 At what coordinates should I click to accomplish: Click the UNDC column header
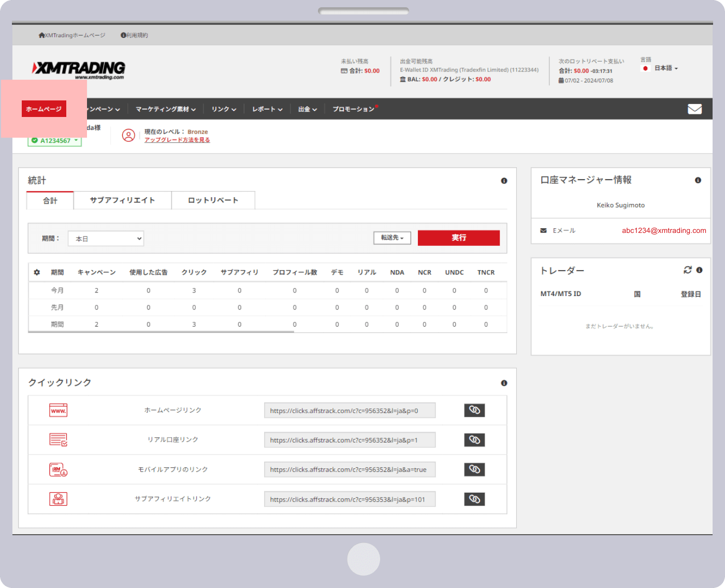click(x=455, y=272)
